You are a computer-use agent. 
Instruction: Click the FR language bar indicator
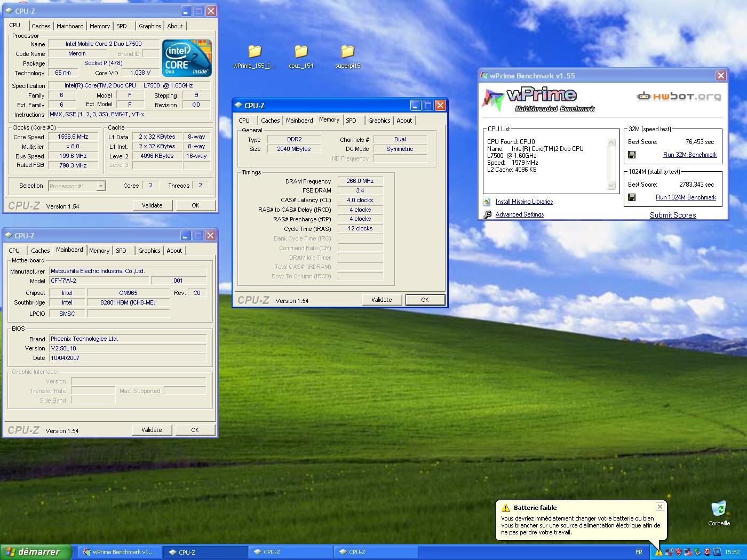click(639, 552)
